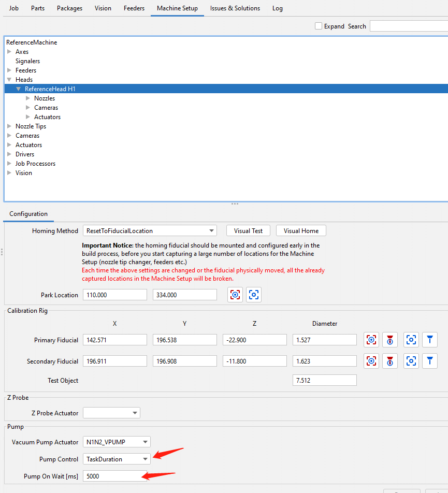Open the Pump Control dropdown
Screen dimensions: 448x493
tap(117, 459)
